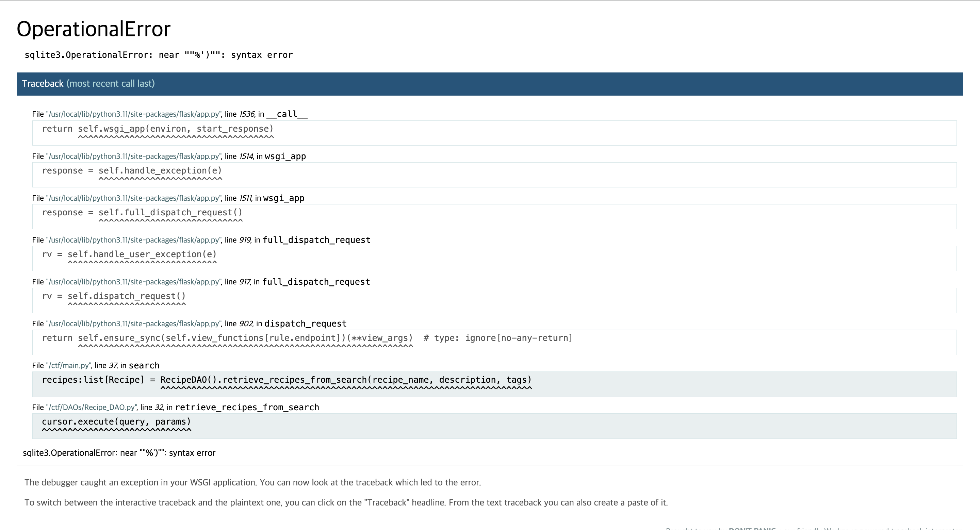
Task: Click the error summary at the traceback bottom
Action: click(x=119, y=453)
